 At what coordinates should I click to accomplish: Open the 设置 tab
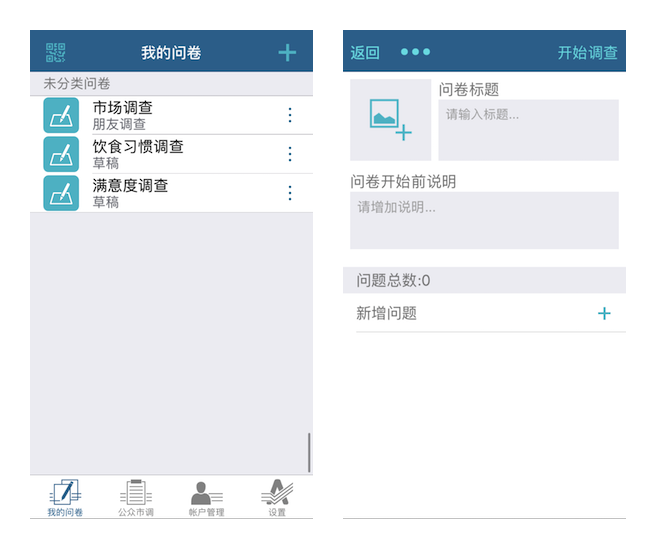[x=277, y=498]
